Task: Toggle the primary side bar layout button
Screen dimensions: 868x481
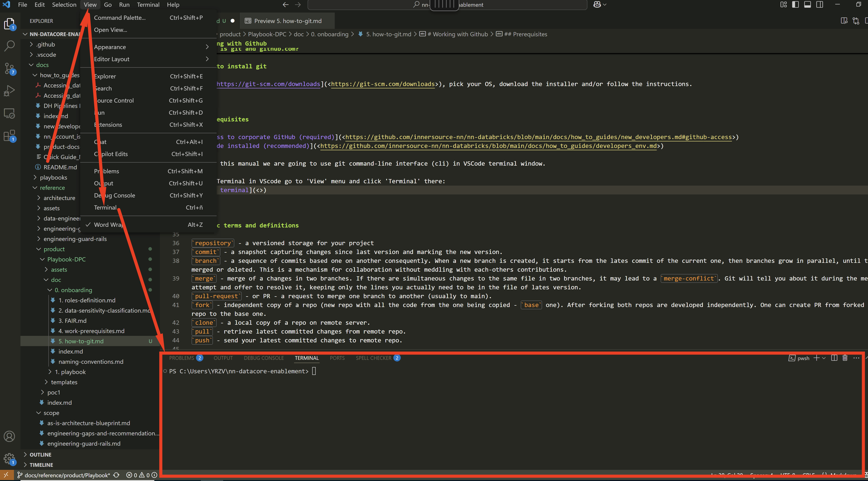Action: [x=795, y=5]
